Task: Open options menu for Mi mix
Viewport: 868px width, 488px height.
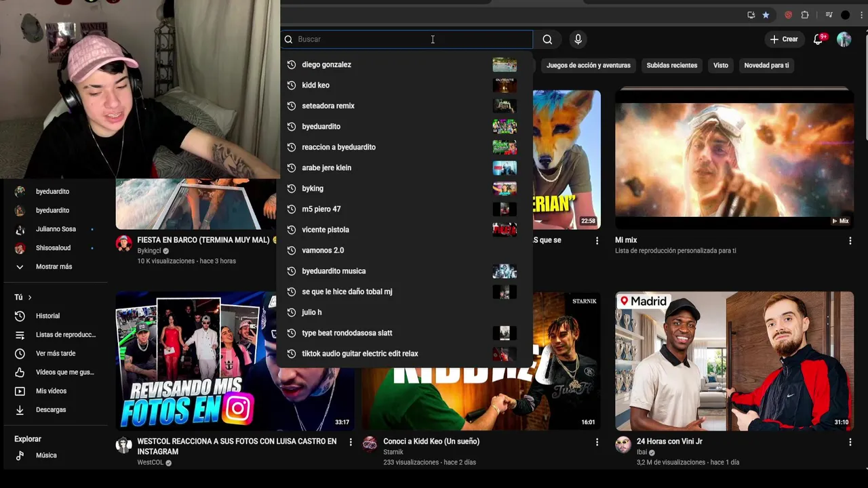Action: tap(850, 241)
